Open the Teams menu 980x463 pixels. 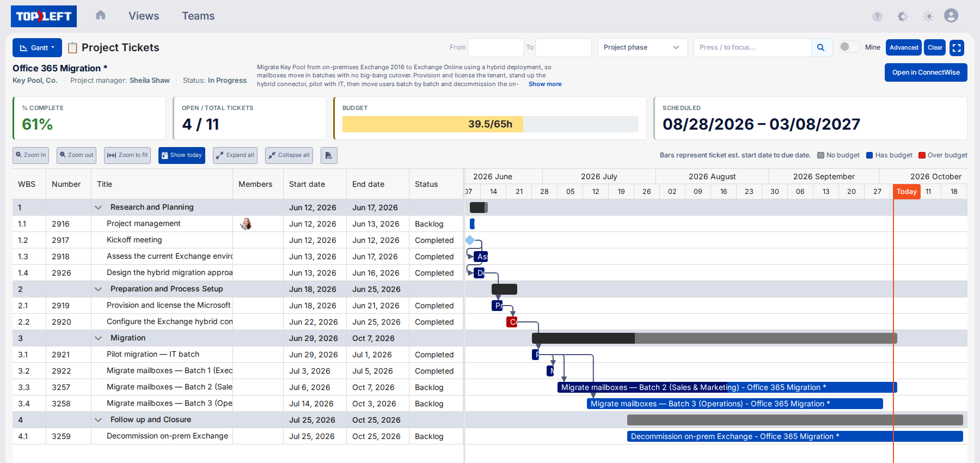click(x=198, y=16)
